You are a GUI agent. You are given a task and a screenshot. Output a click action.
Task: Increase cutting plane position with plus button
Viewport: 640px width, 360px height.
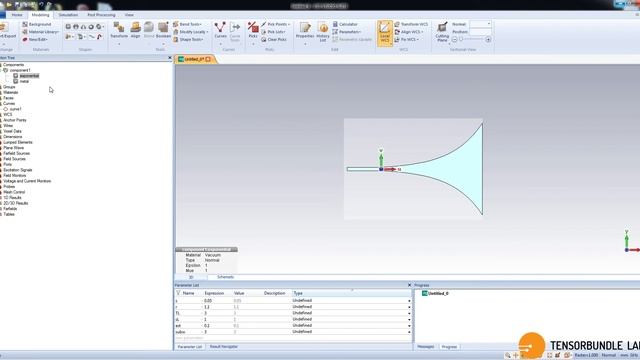click(x=488, y=40)
